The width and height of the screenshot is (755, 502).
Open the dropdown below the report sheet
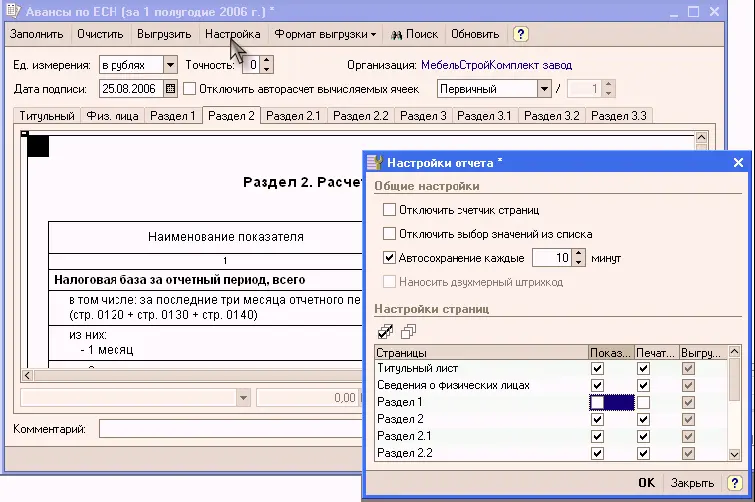(243, 398)
